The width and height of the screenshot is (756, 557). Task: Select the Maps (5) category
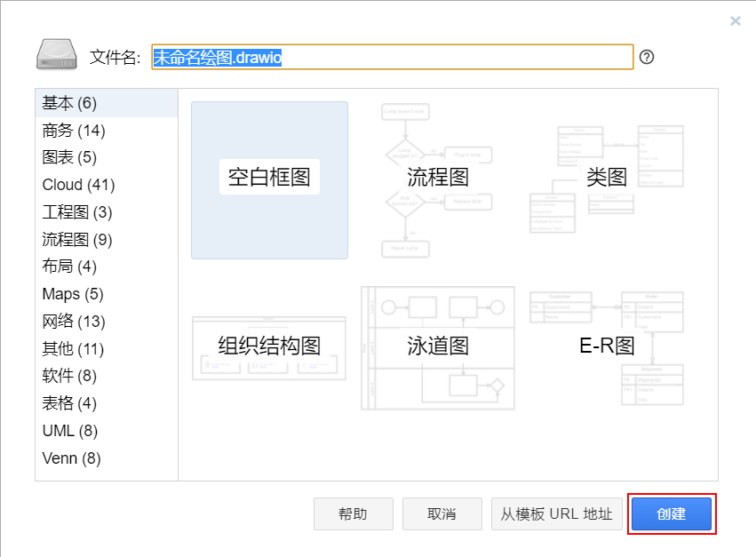tap(106, 294)
